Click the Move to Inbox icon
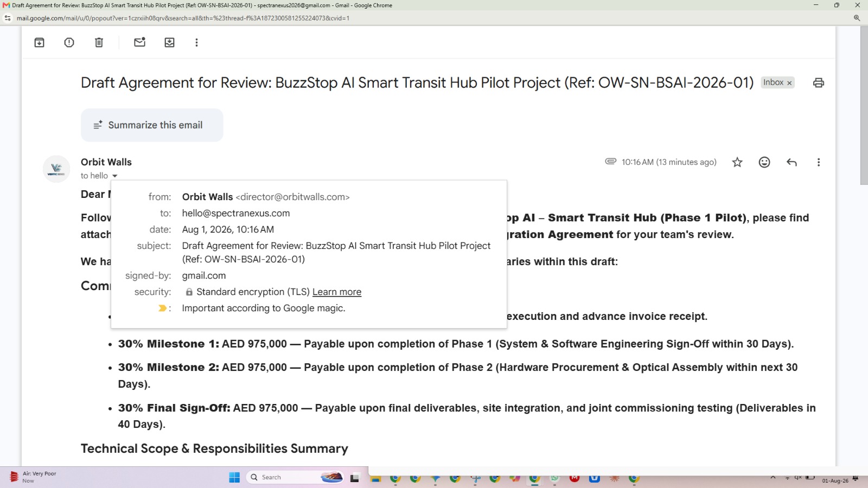 click(x=170, y=42)
